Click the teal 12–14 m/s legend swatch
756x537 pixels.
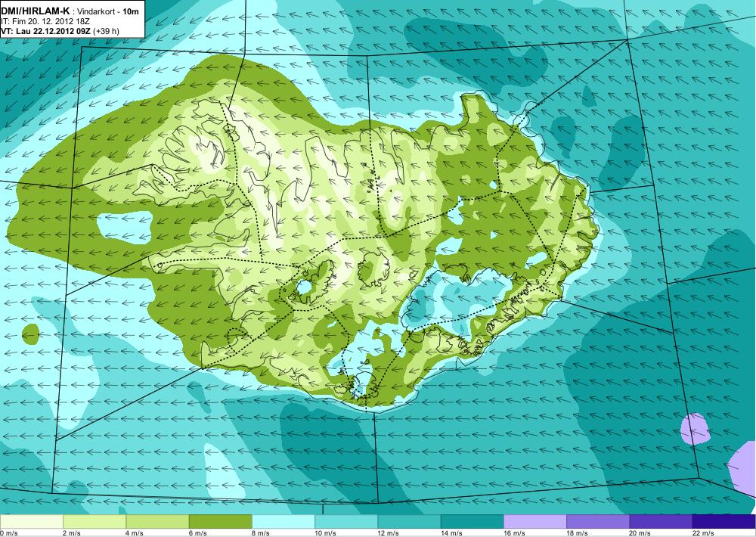pos(409,521)
